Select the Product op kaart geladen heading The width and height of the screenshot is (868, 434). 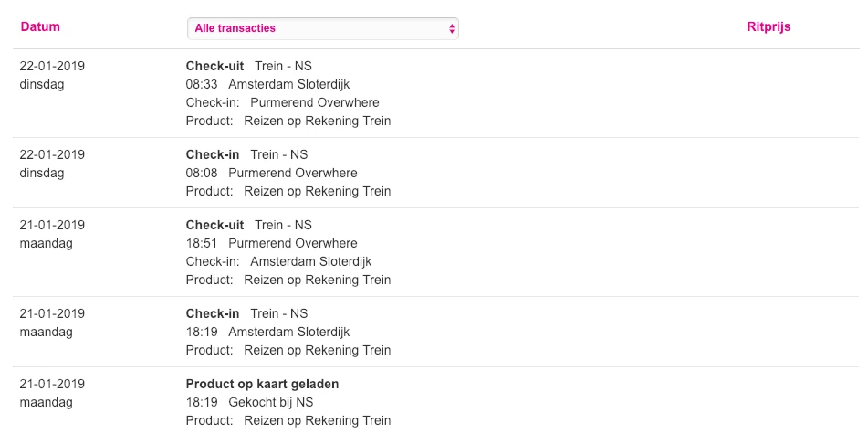click(x=262, y=384)
